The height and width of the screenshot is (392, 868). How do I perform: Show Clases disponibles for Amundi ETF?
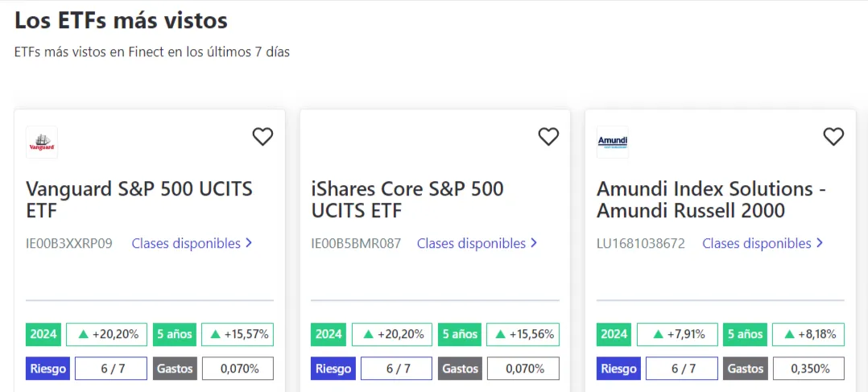(x=763, y=243)
